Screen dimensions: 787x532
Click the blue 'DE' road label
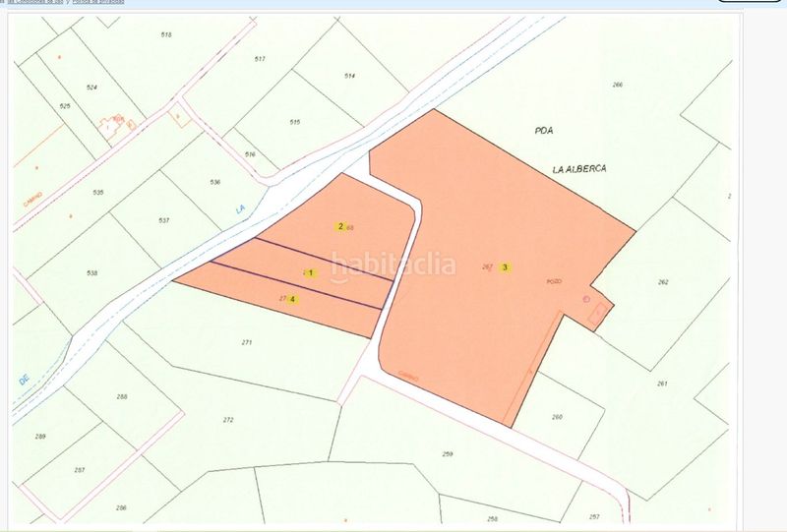click(x=24, y=381)
